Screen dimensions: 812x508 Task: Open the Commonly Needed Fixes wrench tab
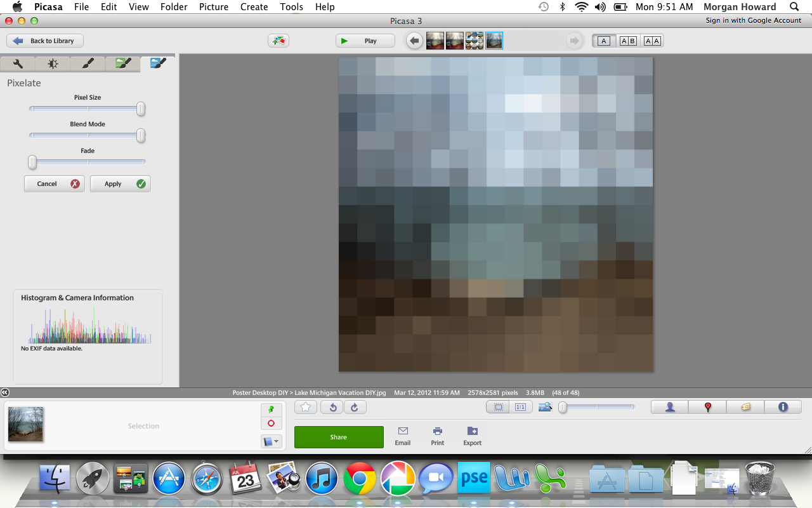tap(17, 63)
